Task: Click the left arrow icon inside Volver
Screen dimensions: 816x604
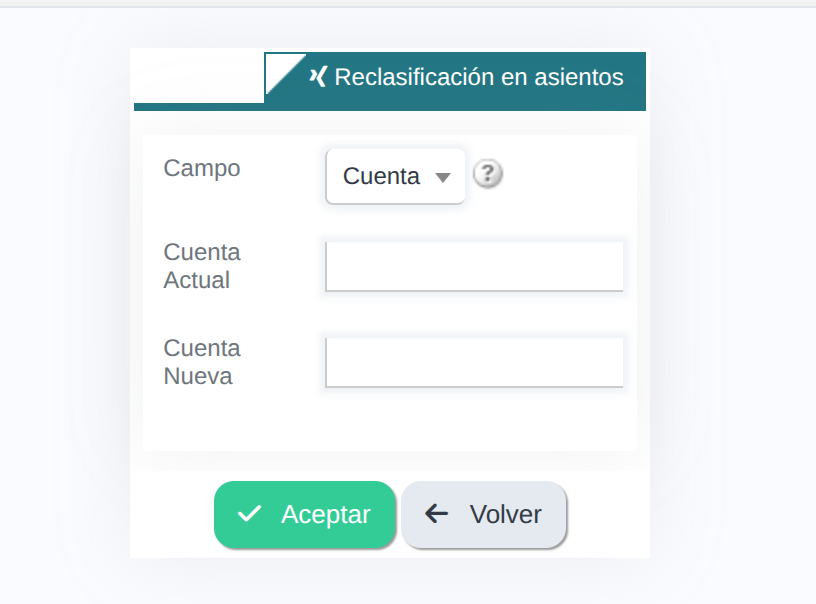Action: [436, 514]
